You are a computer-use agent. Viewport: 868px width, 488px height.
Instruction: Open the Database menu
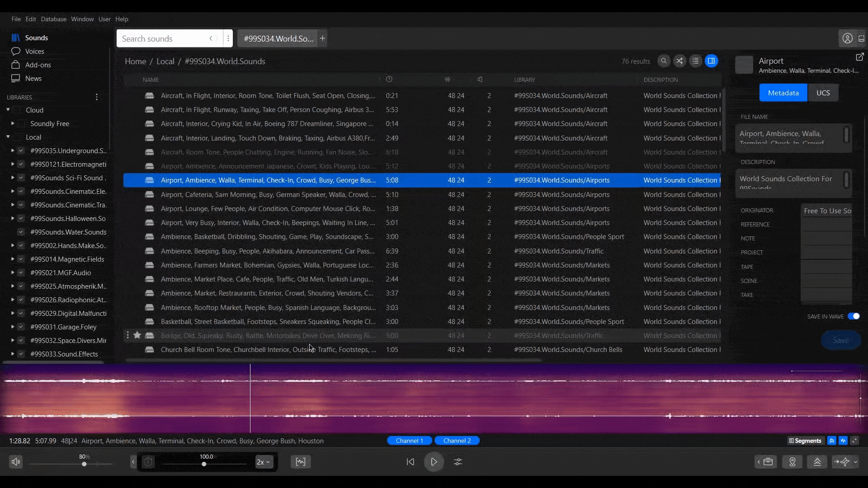pyautogui.click(x=53, y=19)
